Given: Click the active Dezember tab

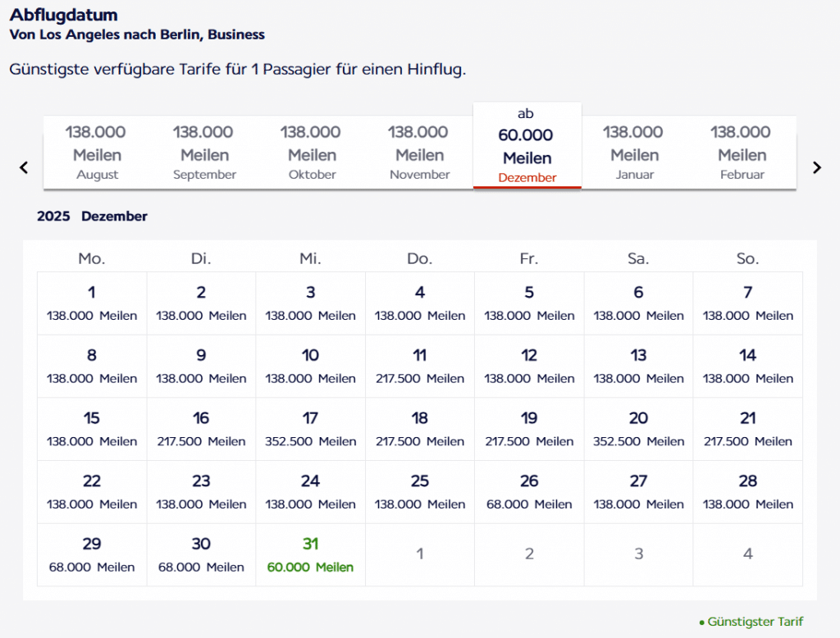Looking at the screenshot, I should coord(527,146).
